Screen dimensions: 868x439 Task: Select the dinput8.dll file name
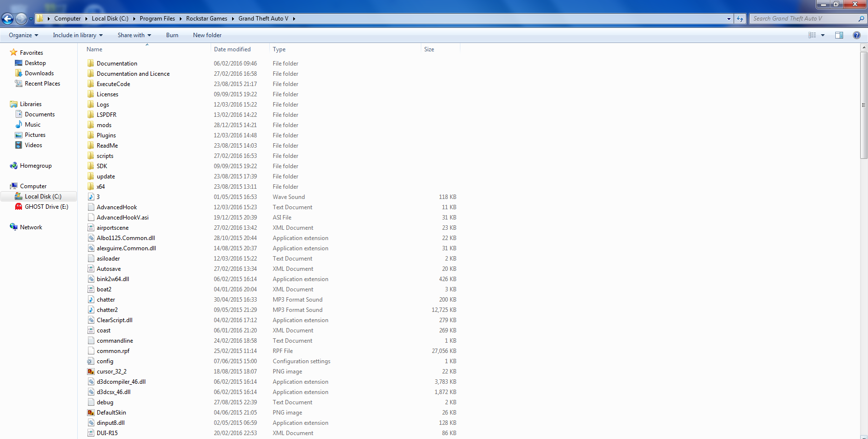110,423
